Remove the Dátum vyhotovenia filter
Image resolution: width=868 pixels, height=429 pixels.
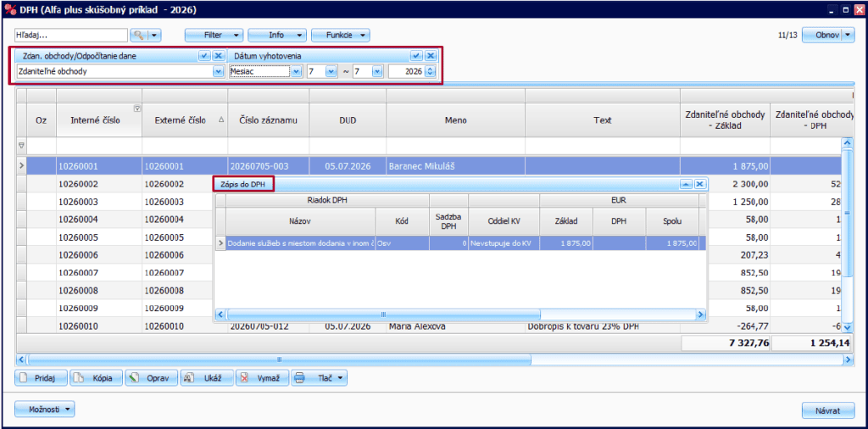[x=430, y=56]
